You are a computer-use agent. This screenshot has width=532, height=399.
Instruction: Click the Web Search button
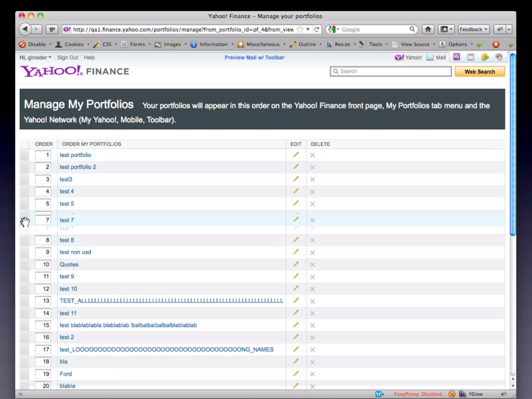pos(480,71)
